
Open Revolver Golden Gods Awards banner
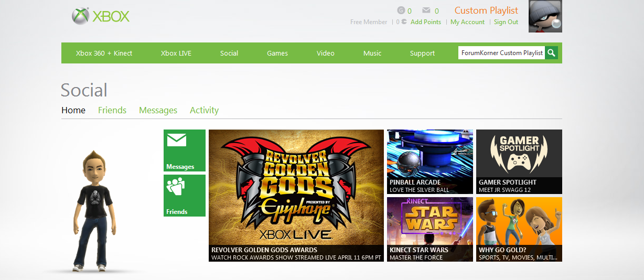point(296,196)
